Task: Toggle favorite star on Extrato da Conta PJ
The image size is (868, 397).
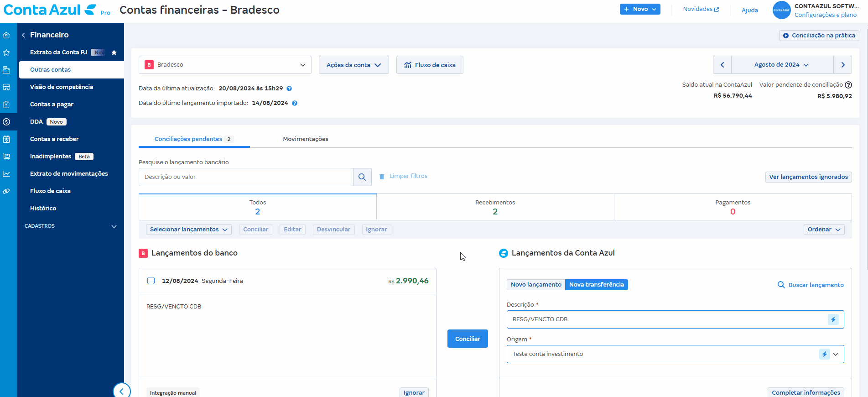Action: tap(114, 52)
